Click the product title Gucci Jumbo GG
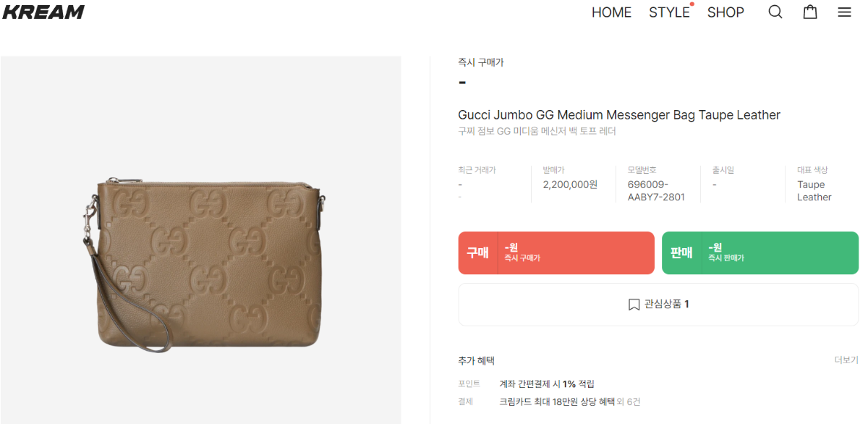 click(619, 115)
